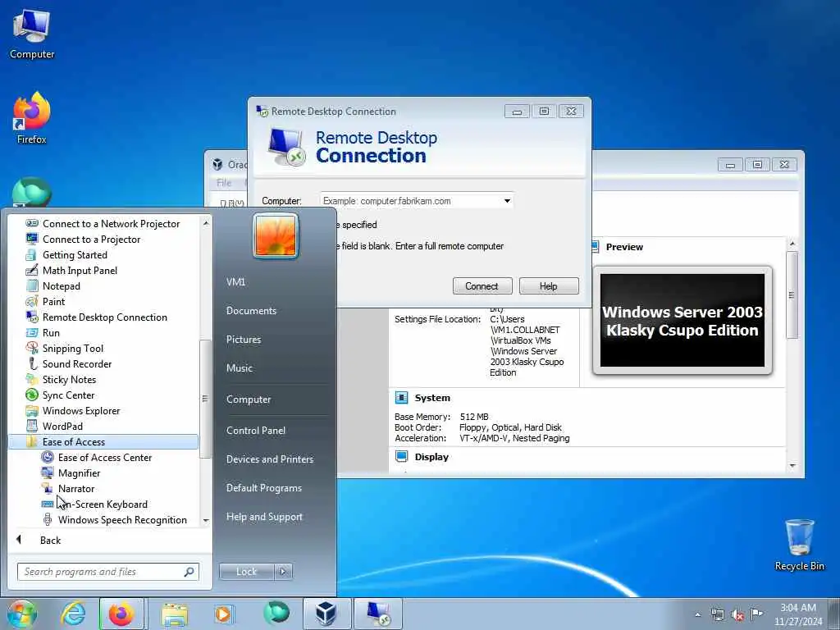The image size is (840, 630).
Task: Click the Display section header in VirtualBox
Action: click(x=431, y=457)
